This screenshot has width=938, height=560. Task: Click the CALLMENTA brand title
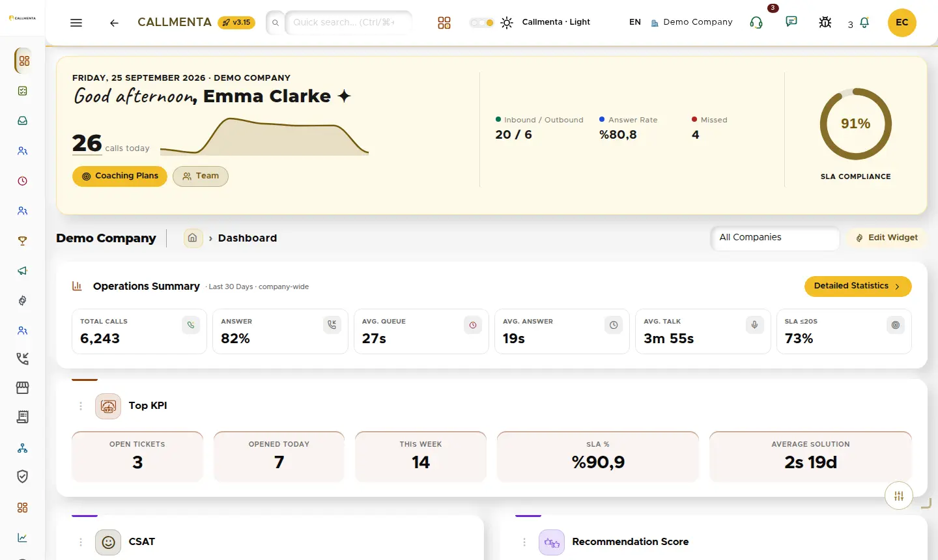[x=175, y=22]
